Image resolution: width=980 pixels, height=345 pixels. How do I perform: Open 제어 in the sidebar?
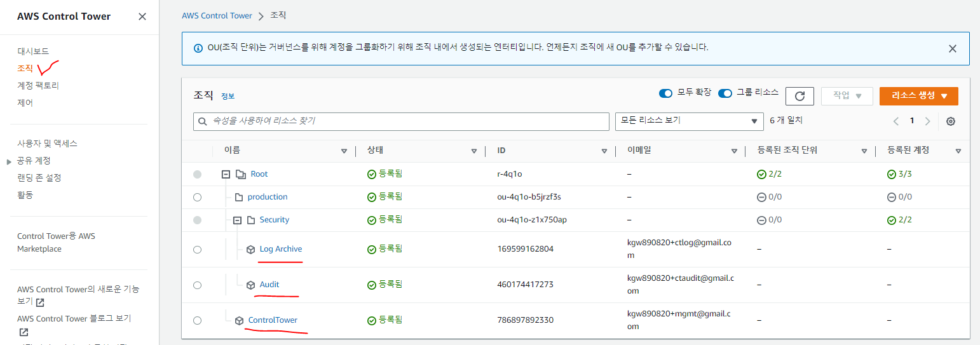tap(25, 102)
